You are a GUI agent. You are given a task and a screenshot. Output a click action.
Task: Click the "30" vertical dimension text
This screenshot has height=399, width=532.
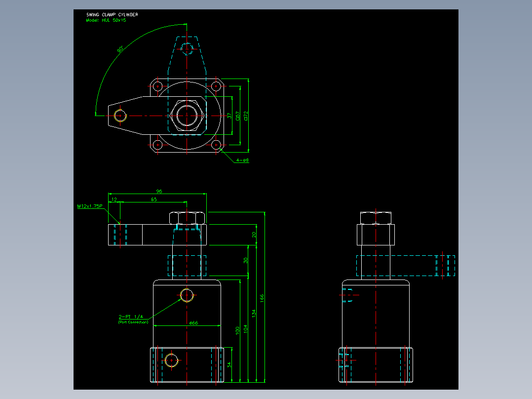pos(246,260)
